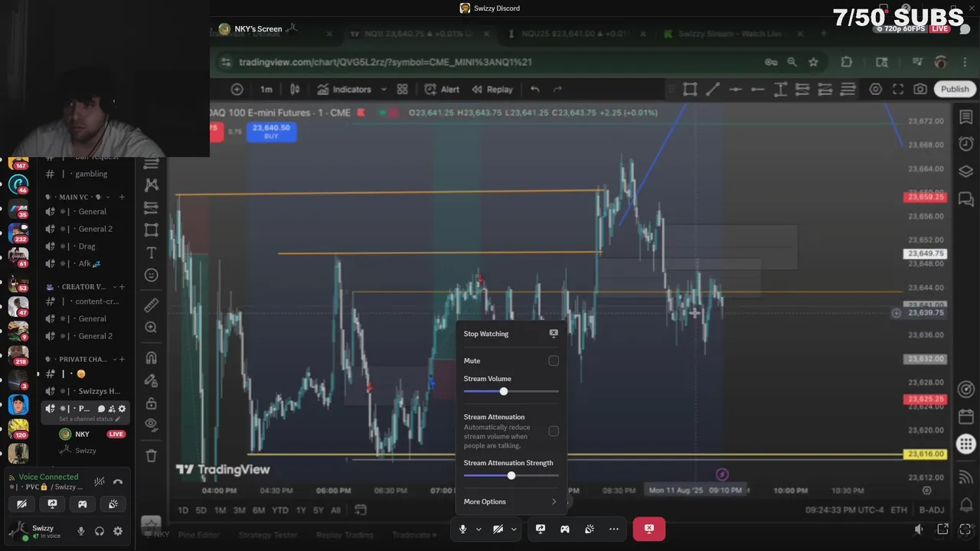Toggle camera in voice connected panel

pyautogui.click(x=21, y=504)
